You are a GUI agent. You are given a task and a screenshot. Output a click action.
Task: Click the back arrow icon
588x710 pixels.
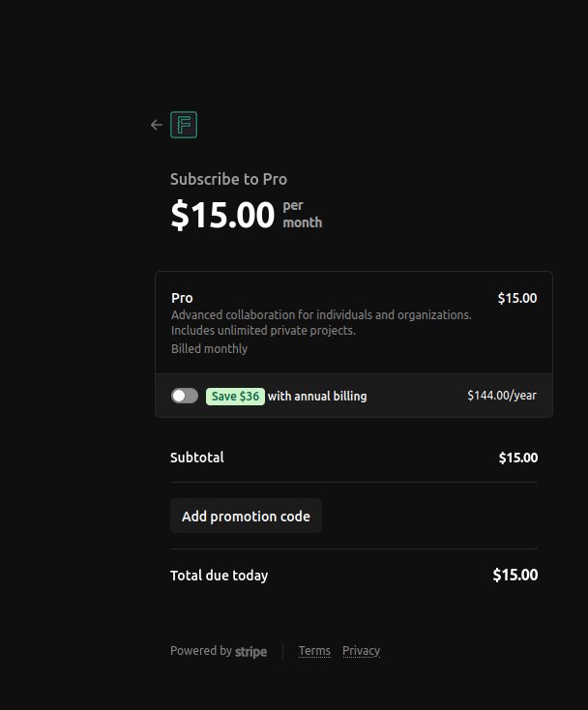tap(156, 125)
